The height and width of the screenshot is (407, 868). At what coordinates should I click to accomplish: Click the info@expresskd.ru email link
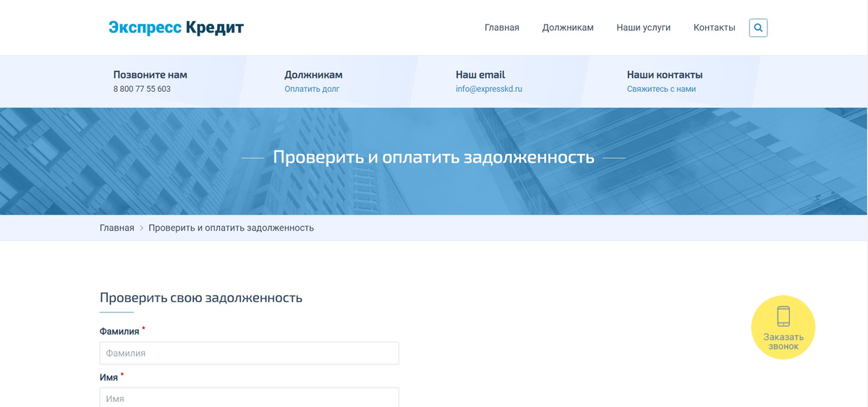(x=488, y=89)
